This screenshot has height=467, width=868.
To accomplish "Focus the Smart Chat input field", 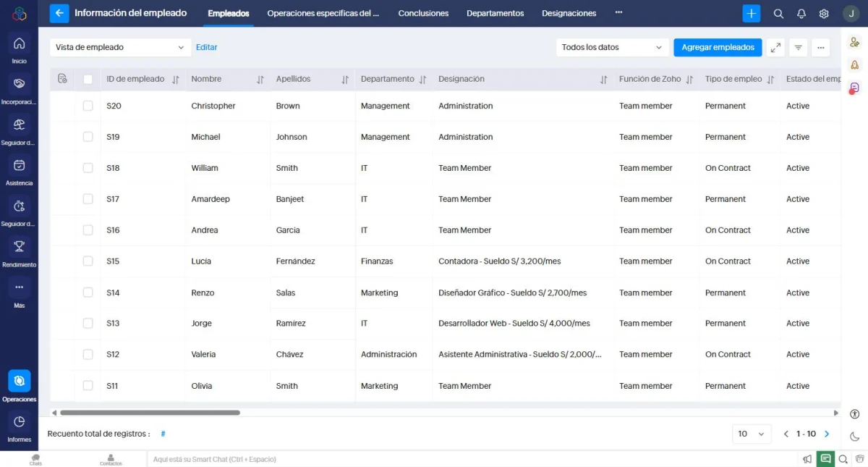I will (x=473, y=459).
